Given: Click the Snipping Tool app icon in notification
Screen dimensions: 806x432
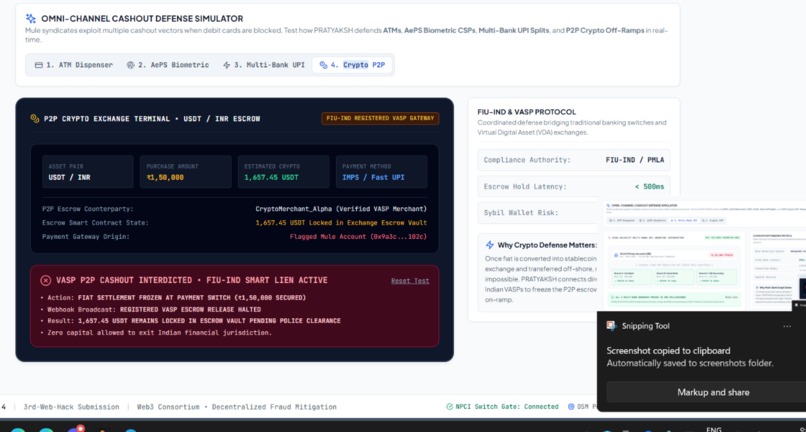Looking at the screenshot, I should (612, 326).
